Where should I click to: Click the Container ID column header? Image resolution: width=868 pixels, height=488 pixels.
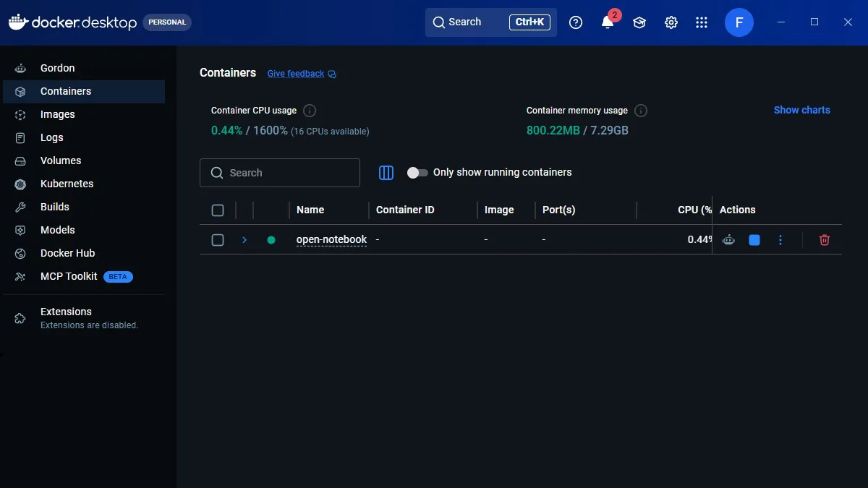click(x=405, y=210)
